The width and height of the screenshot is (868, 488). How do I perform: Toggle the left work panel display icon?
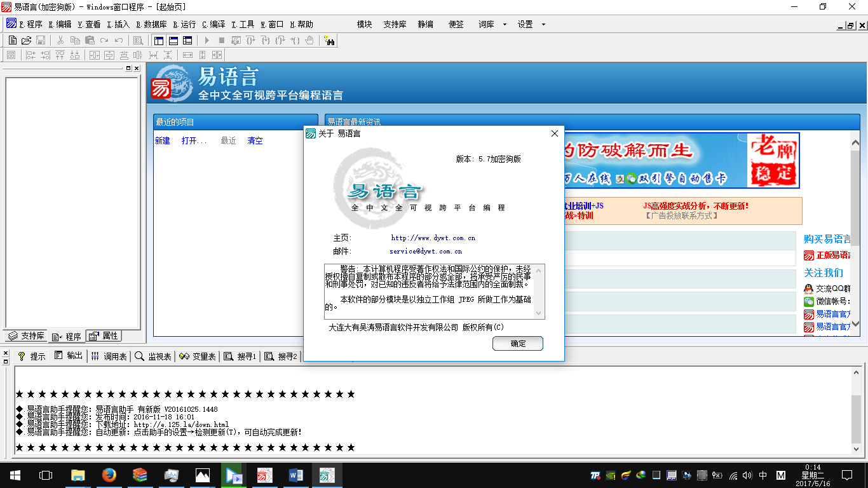pos(159,40)
